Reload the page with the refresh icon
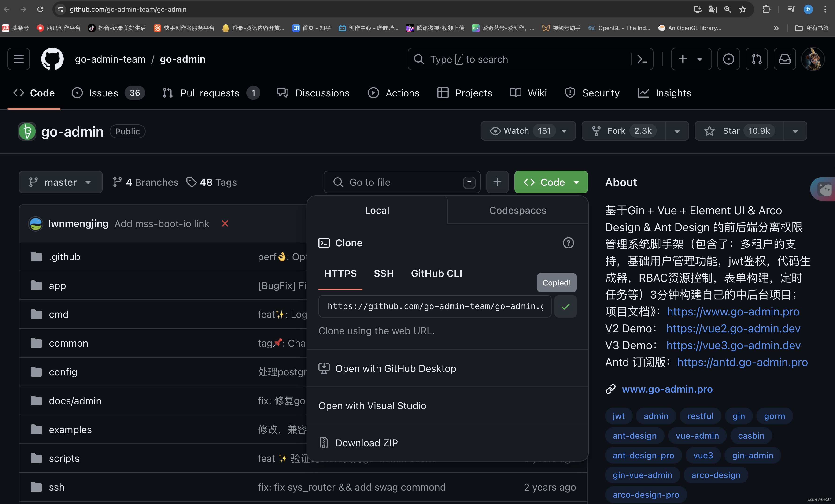 [x=40, y=9]
